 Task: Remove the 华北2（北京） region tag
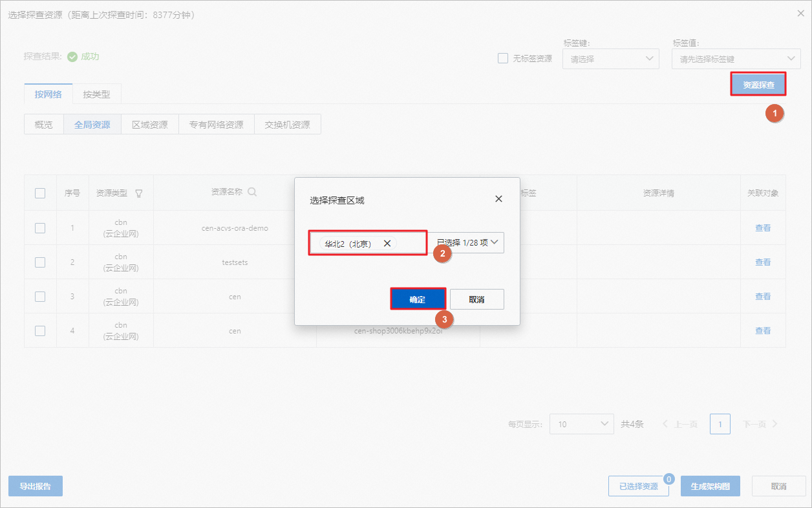point(387,243)
